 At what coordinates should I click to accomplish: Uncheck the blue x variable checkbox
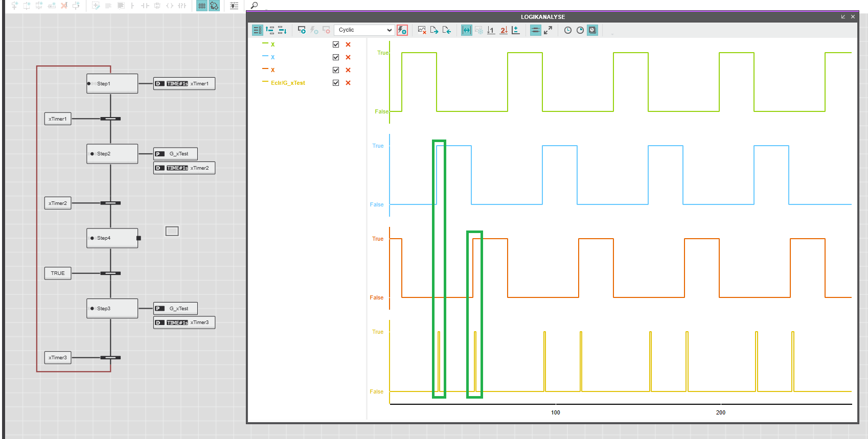tap(336, 57)
